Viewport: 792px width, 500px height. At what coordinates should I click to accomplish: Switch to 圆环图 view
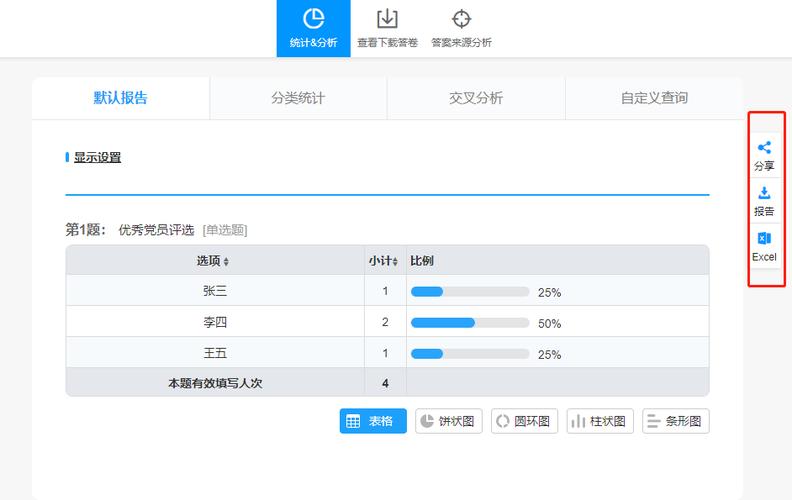click(x=524, y=421)
